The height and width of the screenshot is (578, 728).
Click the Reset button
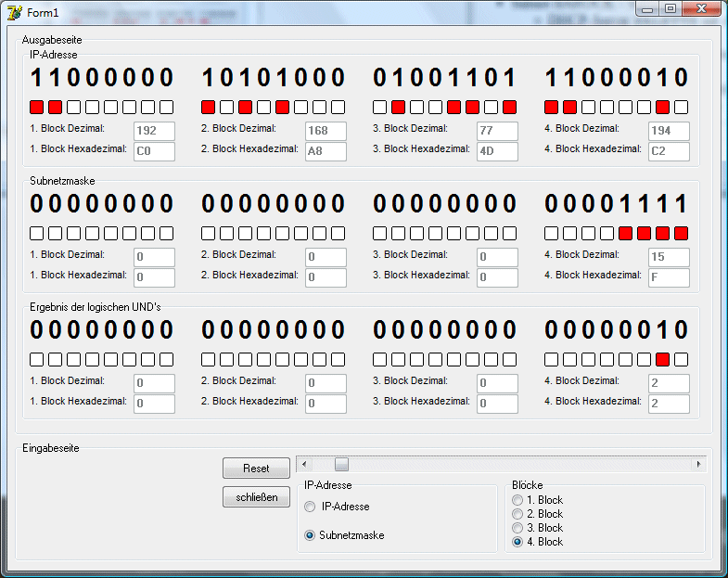(256, 468)
